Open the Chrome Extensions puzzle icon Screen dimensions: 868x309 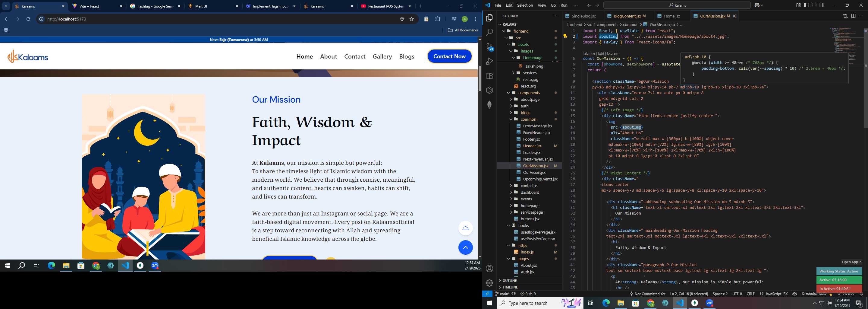438,19
